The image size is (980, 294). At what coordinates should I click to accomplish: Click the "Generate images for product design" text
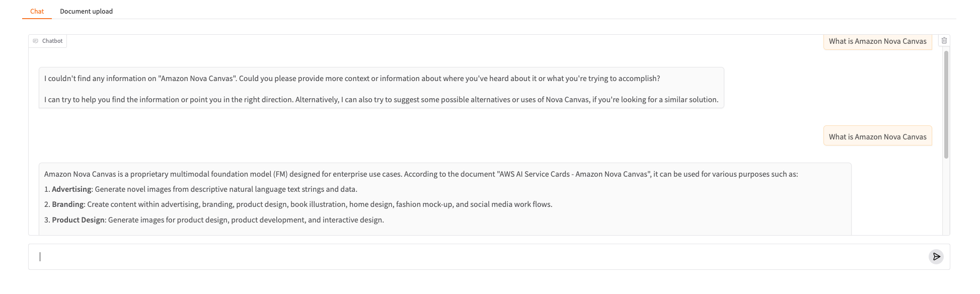click(x=246, y=220)
